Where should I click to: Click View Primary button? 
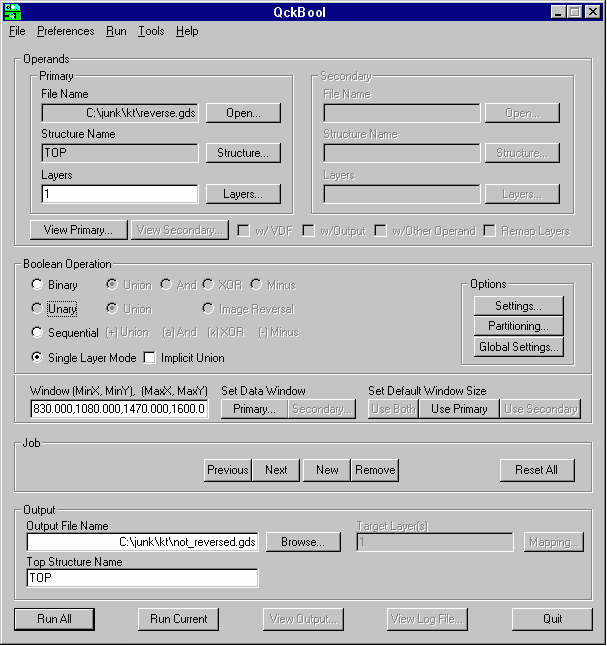point(71,231)
